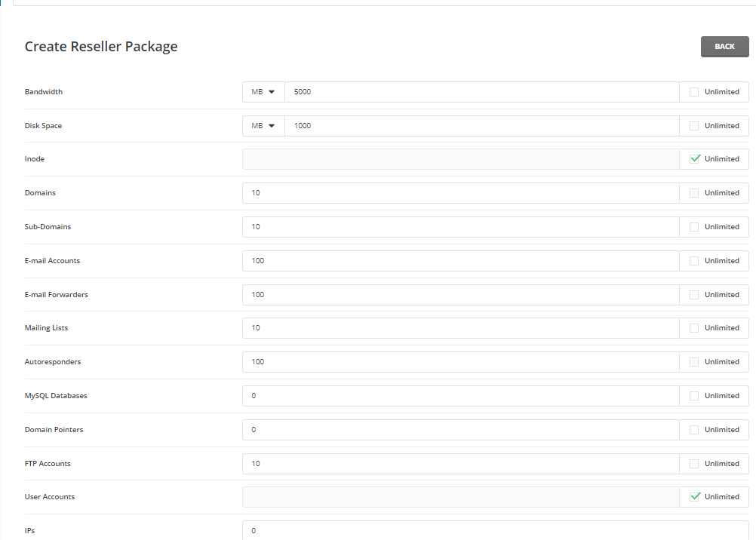This screenshot has height=540, width=756.
Task: Check Unlimited for Disk Space
Action: 694,126
